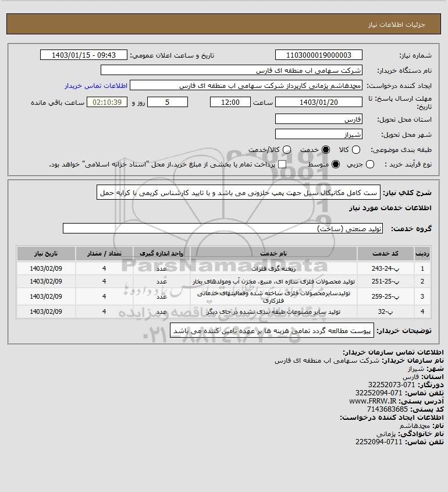Click service code پ-32 cell
This screenshot has width=448, height=492.
point(385,312)
